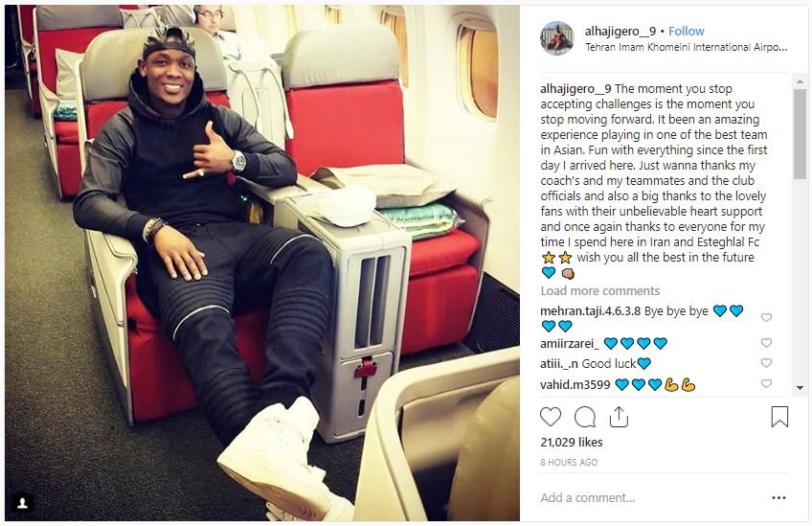Click the comments scrollbar thumb

pyautogui.click(x=800, y=134)
